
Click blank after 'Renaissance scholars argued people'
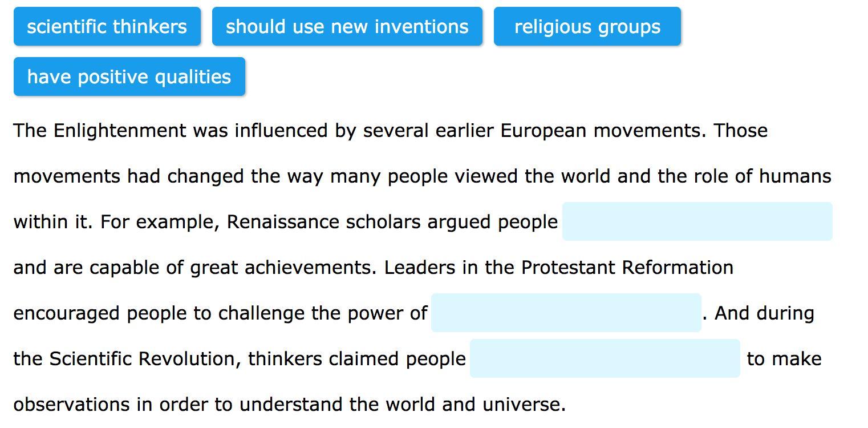point(696,221)
